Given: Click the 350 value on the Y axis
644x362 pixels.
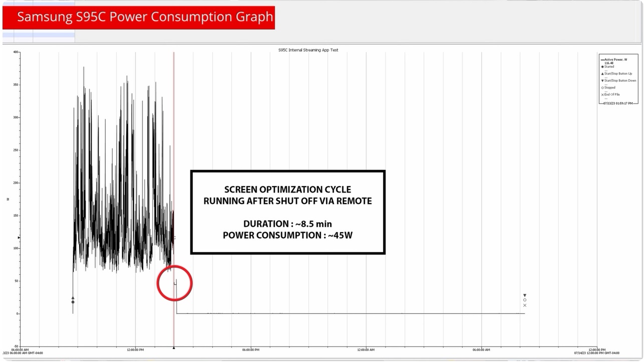Looking at the screenshot, I should 16,85.
